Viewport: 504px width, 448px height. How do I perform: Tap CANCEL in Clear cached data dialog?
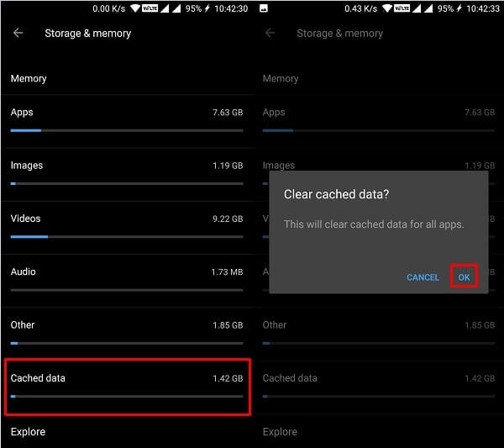click(x=423, y=277)
